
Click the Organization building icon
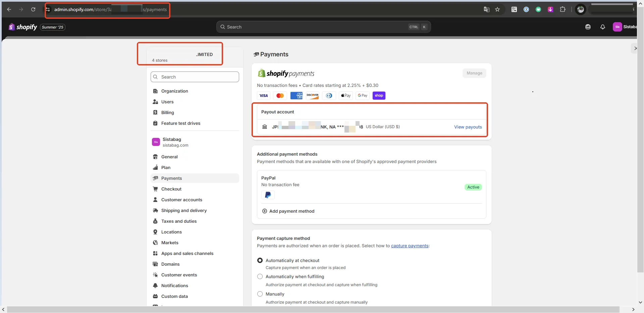(x=155, y=91)
